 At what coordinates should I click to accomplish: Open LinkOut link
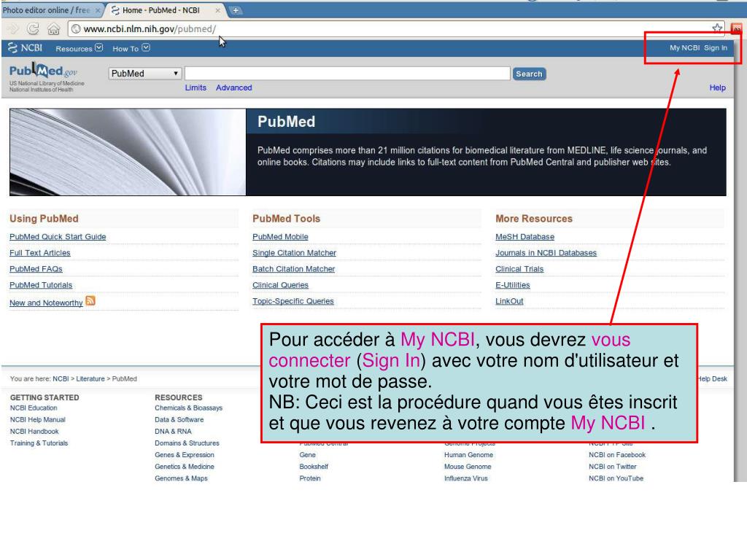(x=509, y=301)
